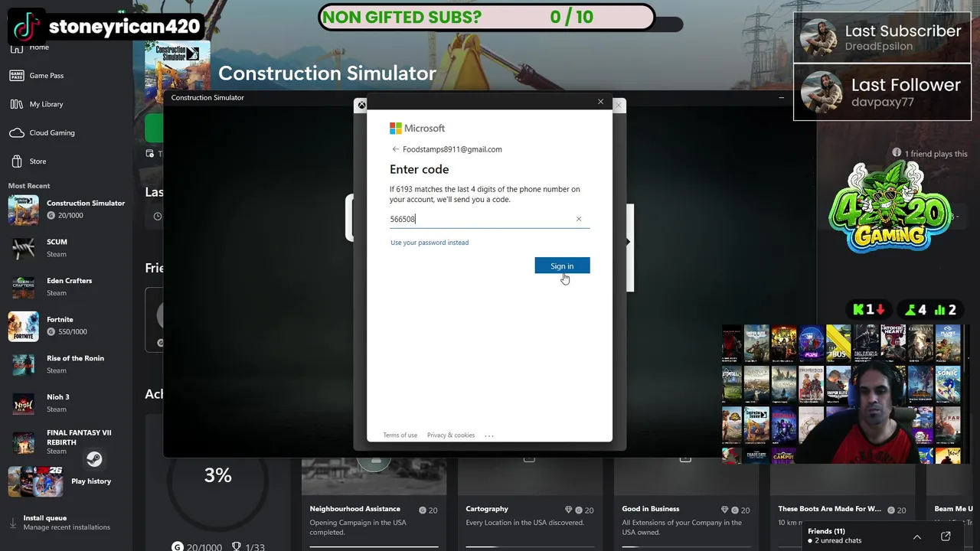Click the Microsoft logo in the dialog

click(x=417, y=128)
